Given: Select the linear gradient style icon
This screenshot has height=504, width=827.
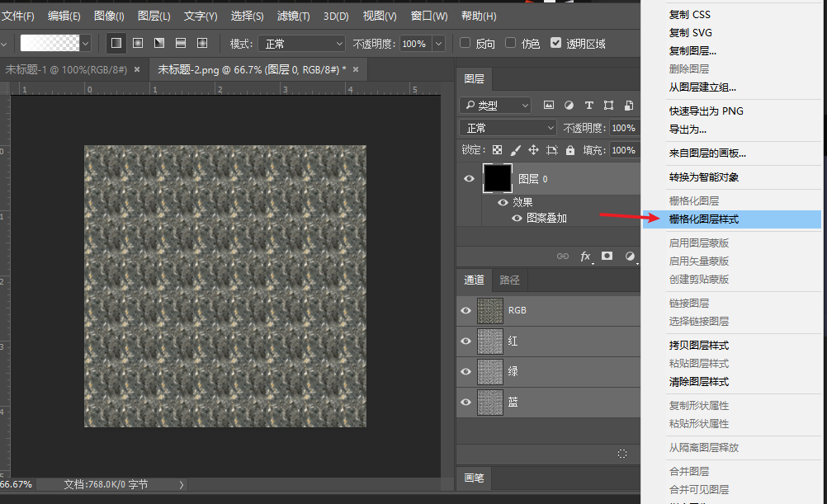Looking at the screenshot, I should coord(116,43).
